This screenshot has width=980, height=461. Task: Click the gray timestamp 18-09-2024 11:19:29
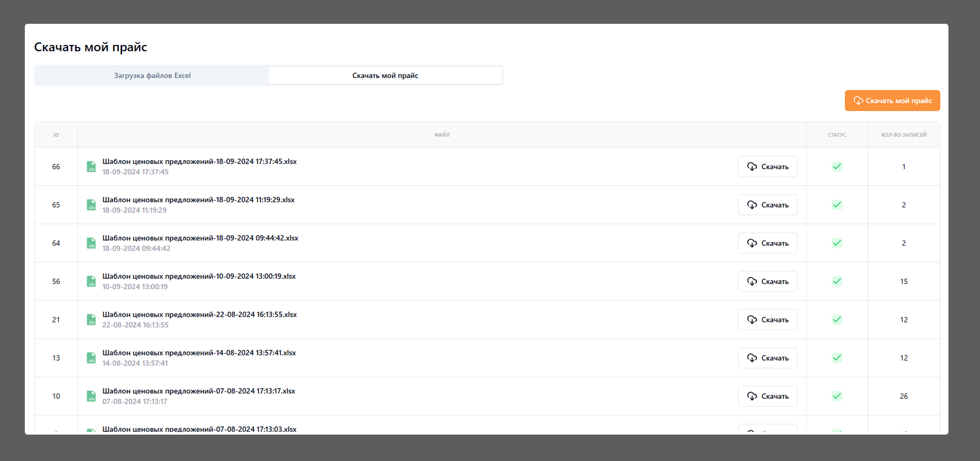tap(135, 211)
